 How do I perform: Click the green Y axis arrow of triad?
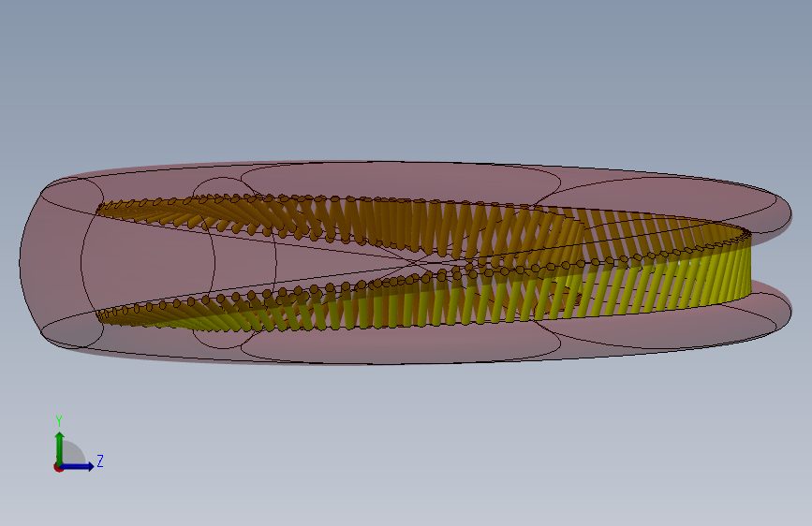(60, 447)
